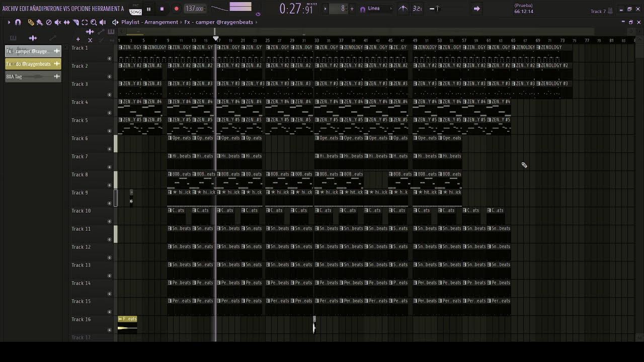Open the HERRAMIENT menu
The image size is (644, 362).
[x=107, y=9]
